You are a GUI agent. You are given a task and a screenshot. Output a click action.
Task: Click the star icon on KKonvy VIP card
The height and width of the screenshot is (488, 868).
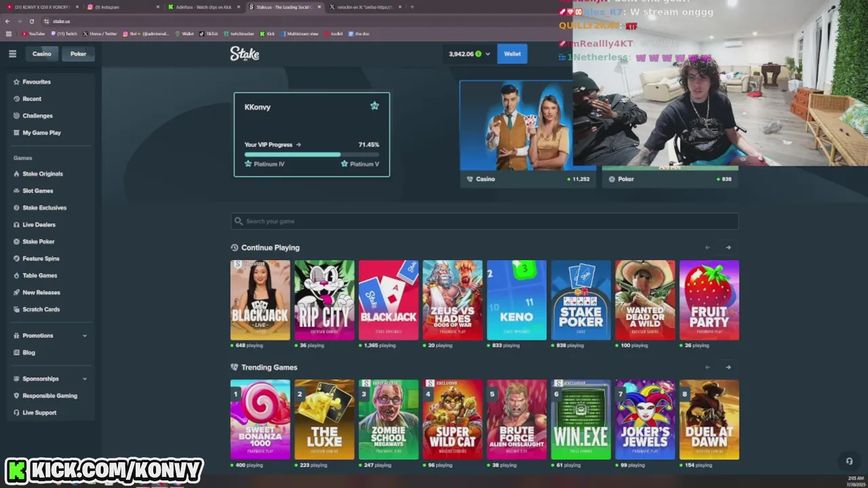coord(374,106)
